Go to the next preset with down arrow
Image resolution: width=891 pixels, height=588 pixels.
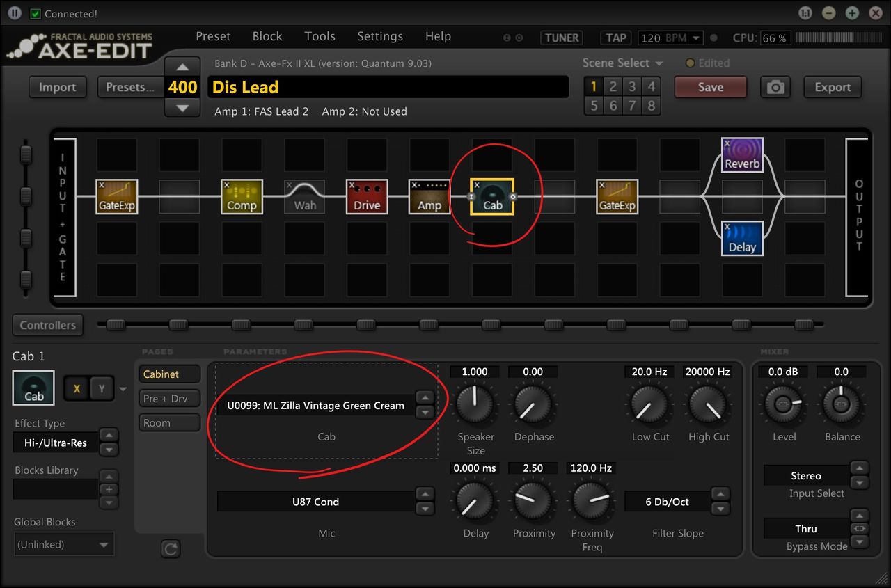pos(182,108)
